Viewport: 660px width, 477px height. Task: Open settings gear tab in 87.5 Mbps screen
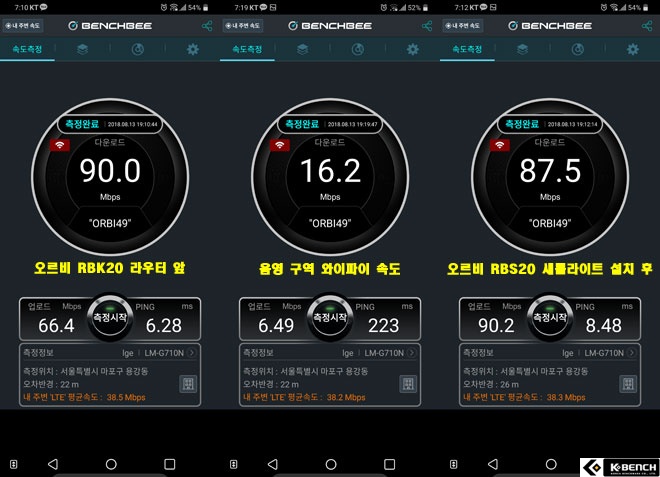pos(633,49)
